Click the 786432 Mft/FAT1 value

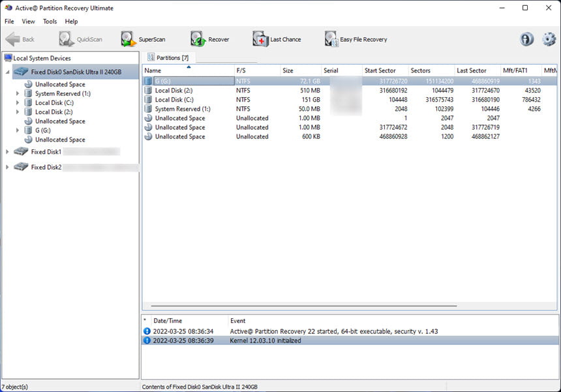(531, 99)
